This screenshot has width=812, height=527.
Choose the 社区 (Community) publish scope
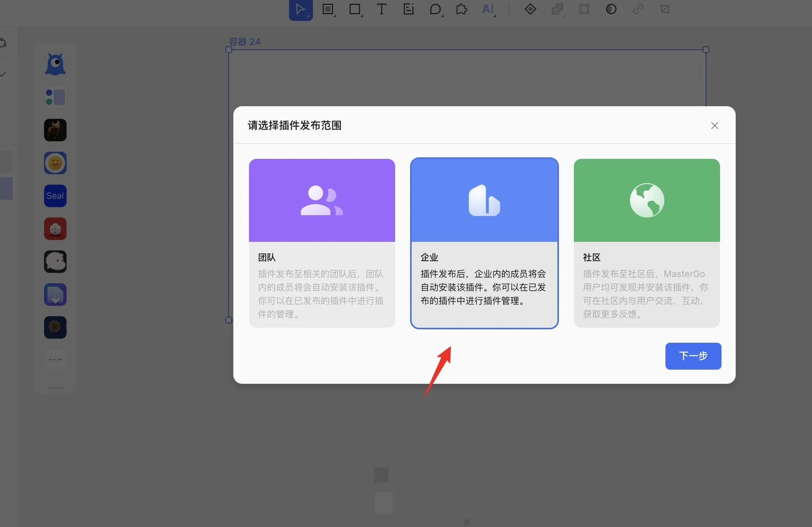(x=647, y=243)
